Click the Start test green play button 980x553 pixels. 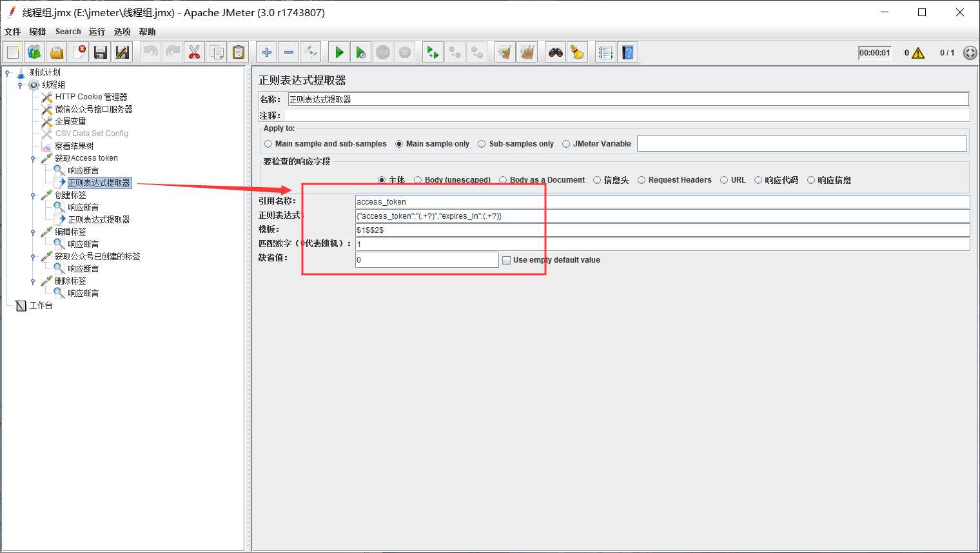pos(338,52)
